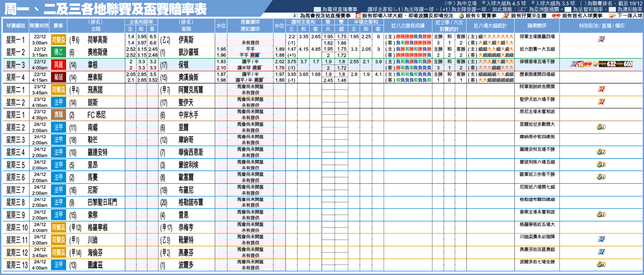Click the 球賽編號 column header
Image resolution: width=644 pixels, height=275 pixels.
tap(16, 26)
